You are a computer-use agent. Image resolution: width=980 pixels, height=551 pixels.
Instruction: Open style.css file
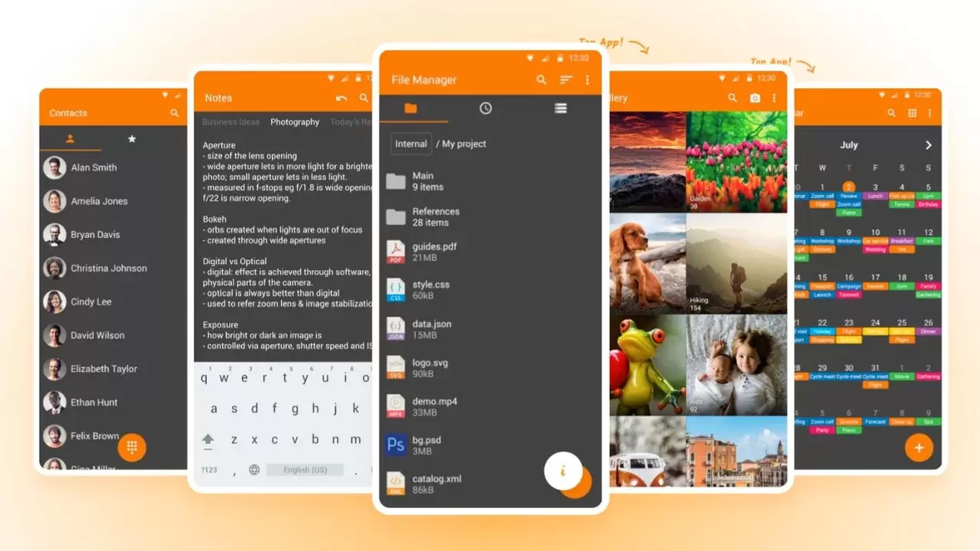[490, 289]
